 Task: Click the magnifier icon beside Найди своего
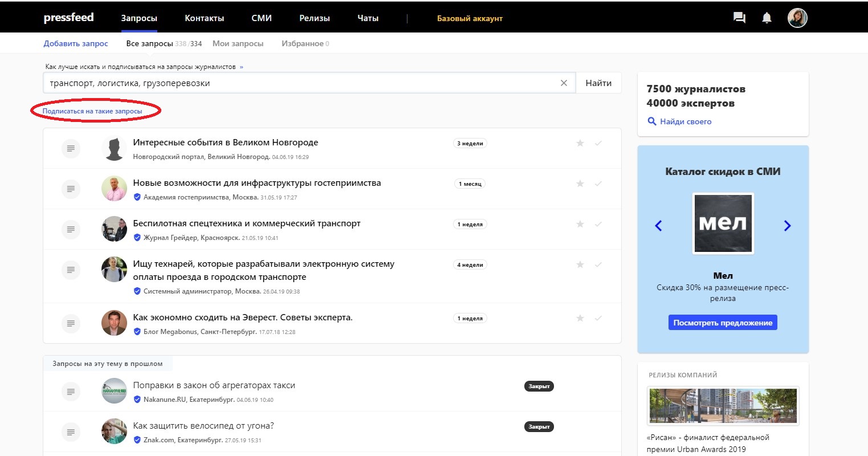[652, 121]
